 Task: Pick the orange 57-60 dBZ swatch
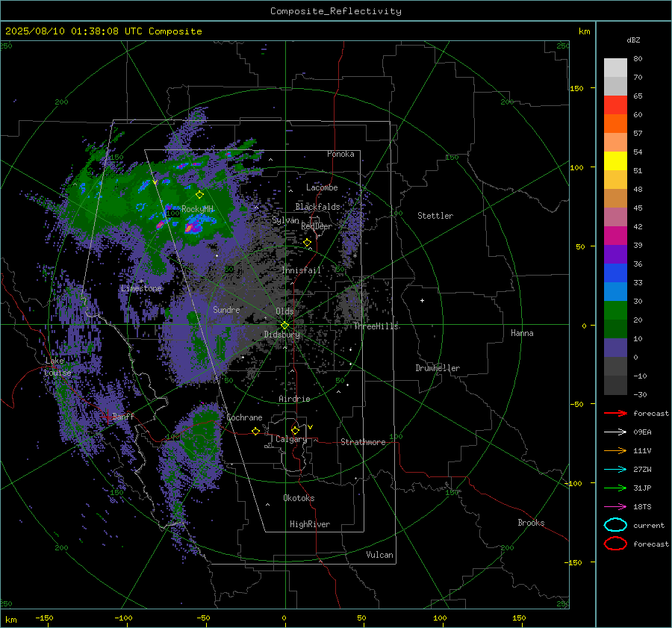click(x=615, y=124)
